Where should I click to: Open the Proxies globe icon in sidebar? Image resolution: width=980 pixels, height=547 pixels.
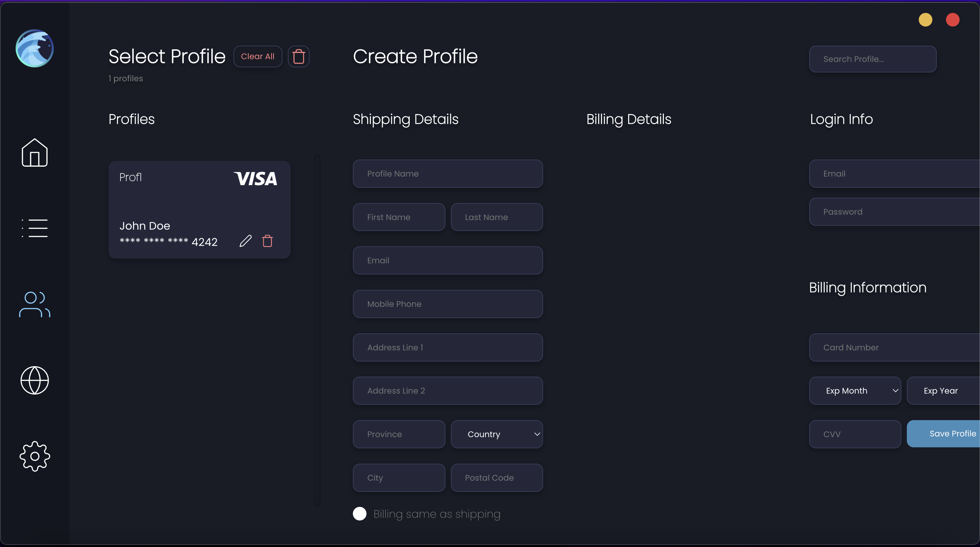(35, 380)
